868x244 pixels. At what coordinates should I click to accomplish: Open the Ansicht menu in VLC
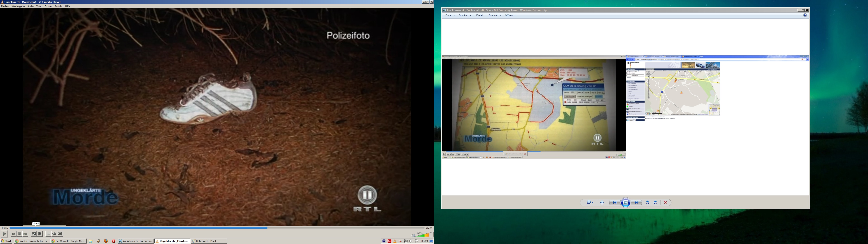click(x=59, y=6)
